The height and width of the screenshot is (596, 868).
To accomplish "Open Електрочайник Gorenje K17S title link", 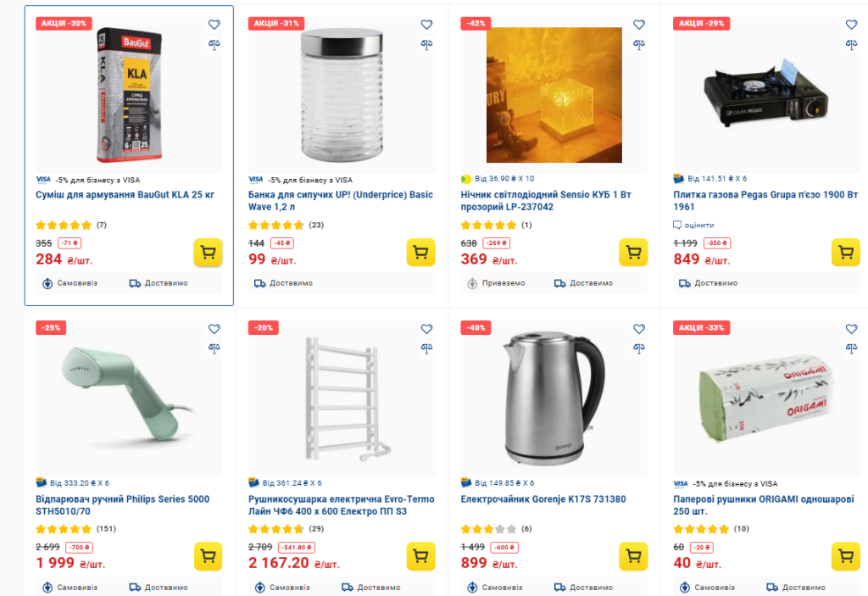I will pyautogui.click(x=542, y=499).
